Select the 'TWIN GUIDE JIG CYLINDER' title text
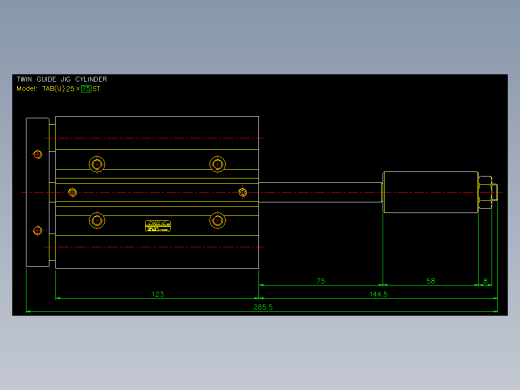Image resolution: width=520 pixels, height=390 pixels. coord(62,79)
